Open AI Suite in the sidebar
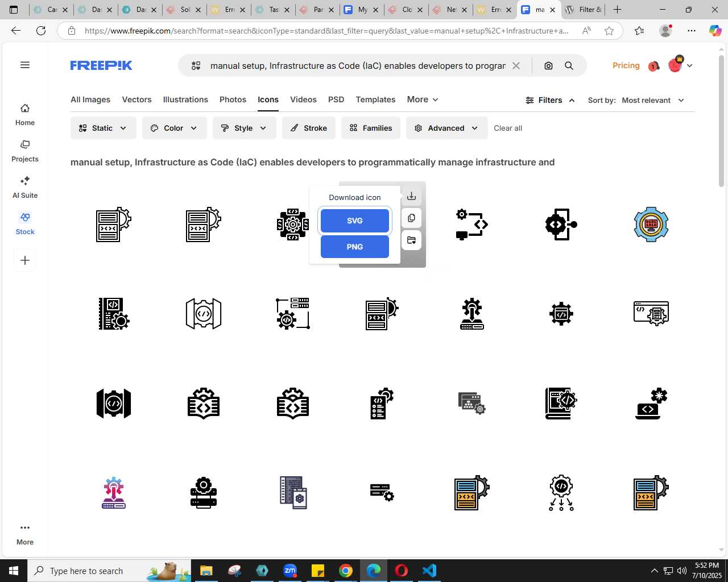Screen dimensions: 728x582 click(25, 188)
